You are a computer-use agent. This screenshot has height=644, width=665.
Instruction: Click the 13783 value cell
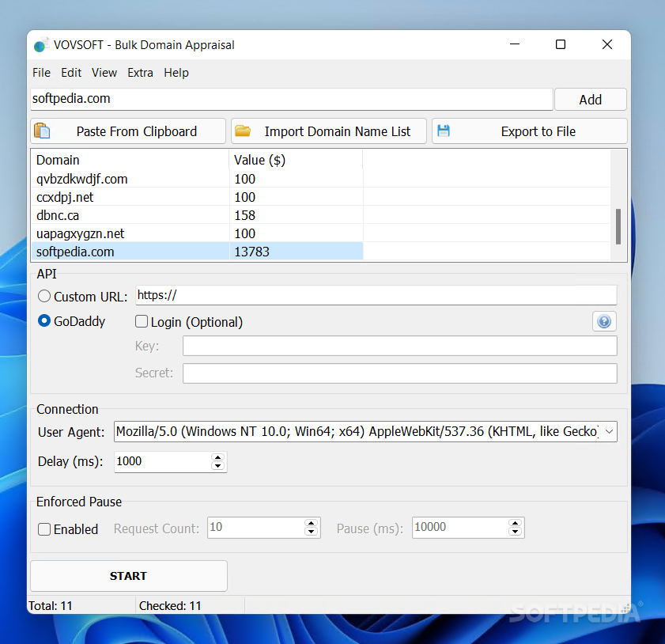(x=296, y=252)
